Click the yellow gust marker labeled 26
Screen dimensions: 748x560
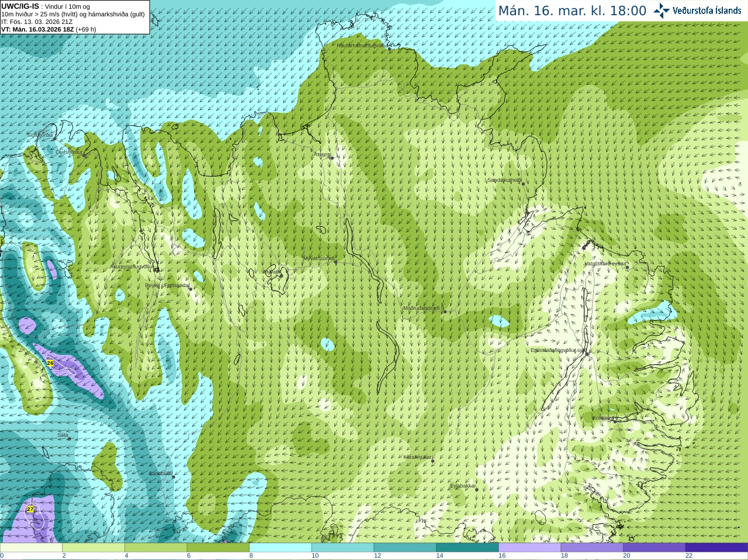tap(50, 363)
